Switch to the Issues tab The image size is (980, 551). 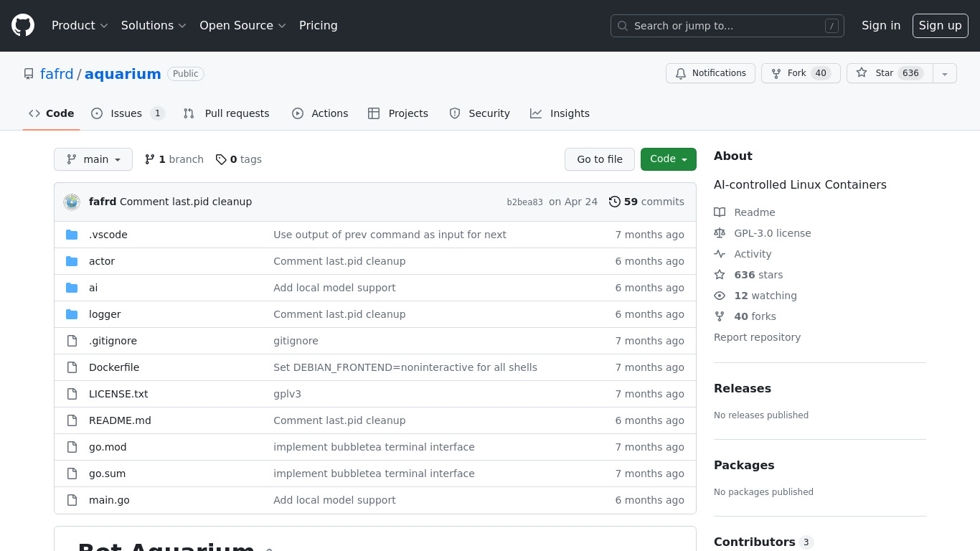128,113
